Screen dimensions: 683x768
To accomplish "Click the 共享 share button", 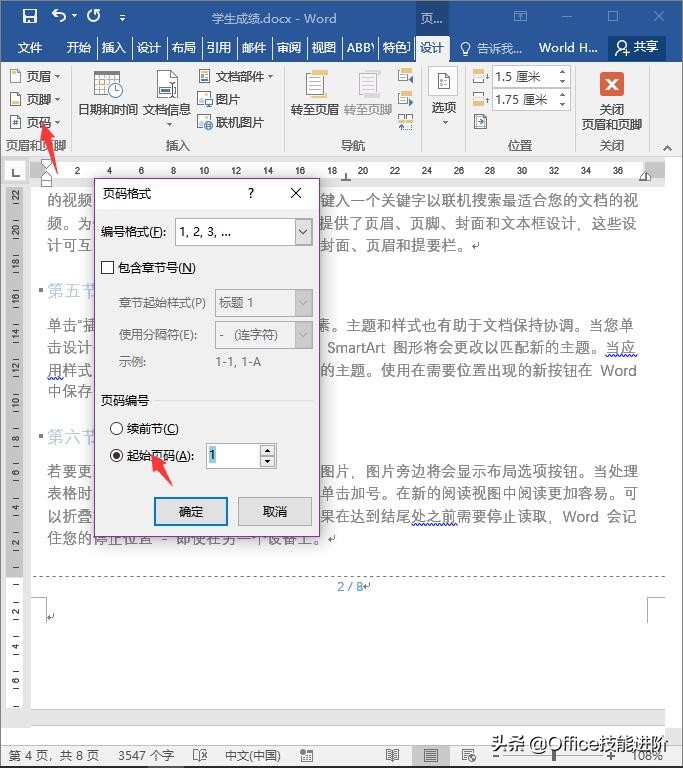I will tap(636, 48).
